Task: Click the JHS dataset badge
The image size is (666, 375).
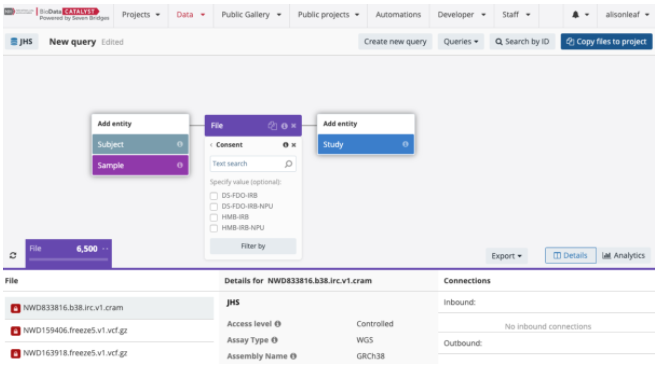Action: click(22, 42)
